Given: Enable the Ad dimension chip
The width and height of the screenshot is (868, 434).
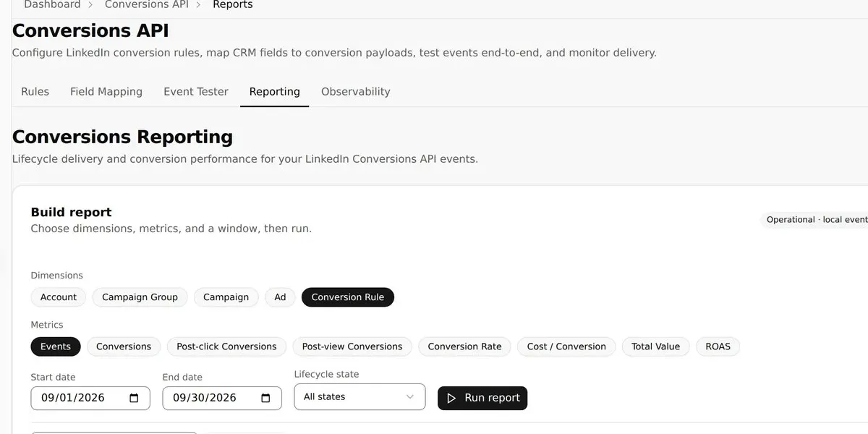Looking at the screenshot, I should [x=280, y=297].
